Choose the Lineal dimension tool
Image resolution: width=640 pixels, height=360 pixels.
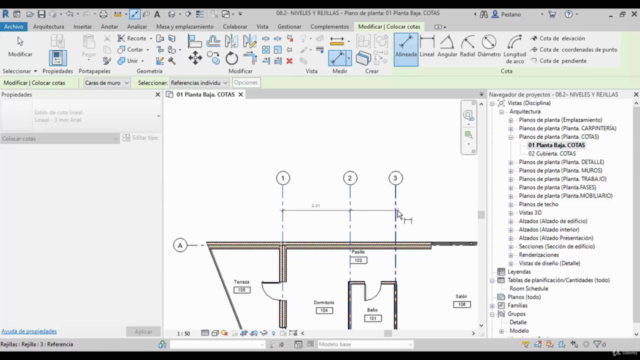click(427, 46)
